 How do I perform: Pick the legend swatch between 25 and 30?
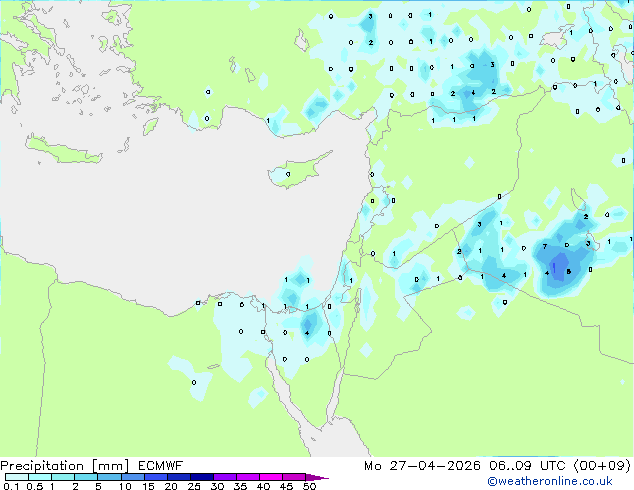point(201,477)
